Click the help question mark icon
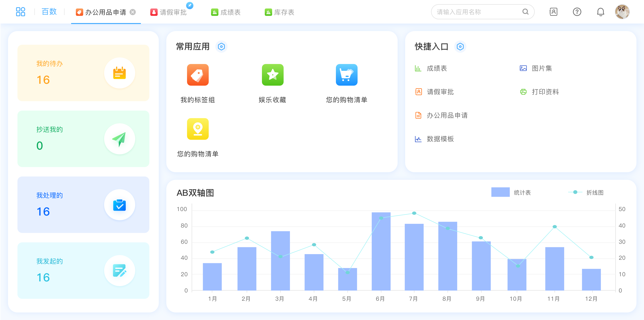 pos(577,12)
